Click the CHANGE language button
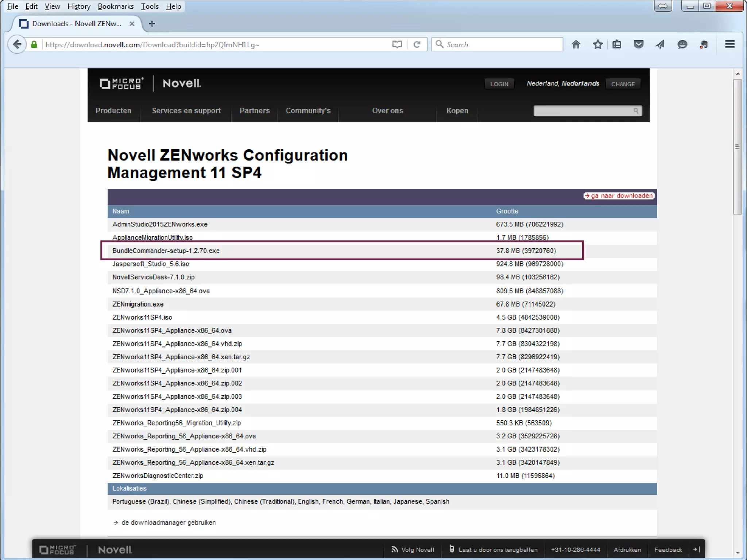747x560 pixels. coord(623,84)
